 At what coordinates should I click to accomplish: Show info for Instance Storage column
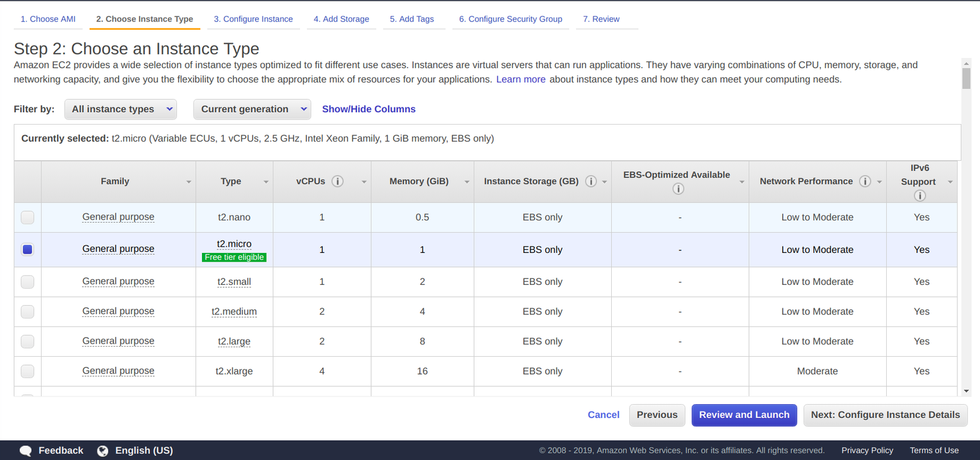coord(591,182)
